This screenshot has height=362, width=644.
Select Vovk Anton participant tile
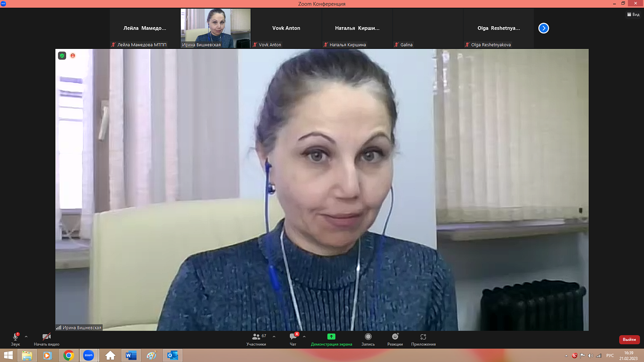(x=286, y=28)
